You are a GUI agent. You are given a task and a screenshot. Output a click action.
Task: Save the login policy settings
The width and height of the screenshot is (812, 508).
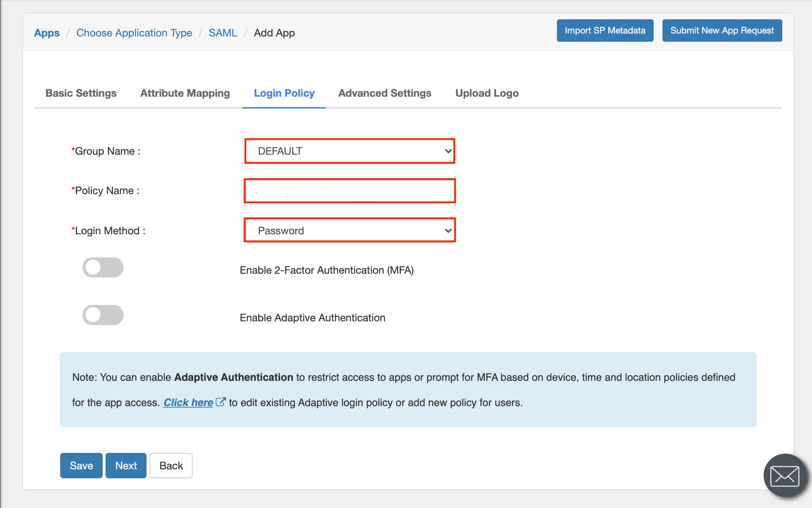(81, 466)
